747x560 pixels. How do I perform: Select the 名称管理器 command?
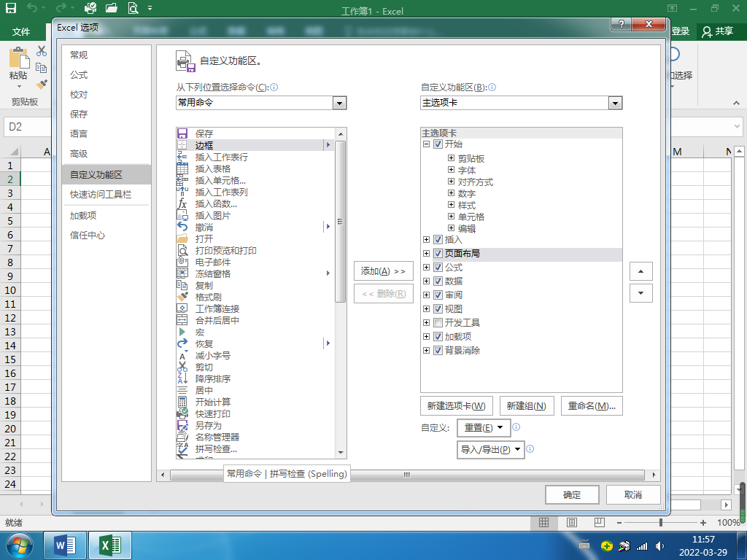[255, 437]
